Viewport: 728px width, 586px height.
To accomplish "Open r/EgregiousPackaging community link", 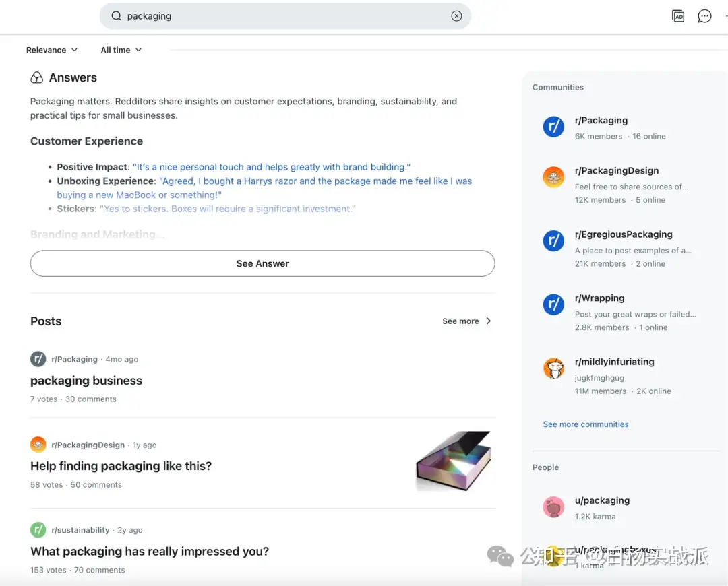I will (x=624, y=234).
